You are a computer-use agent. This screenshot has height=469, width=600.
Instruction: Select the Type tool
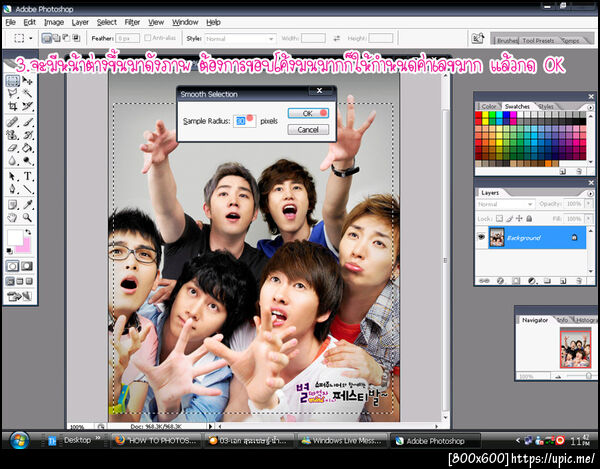point(27,176)
